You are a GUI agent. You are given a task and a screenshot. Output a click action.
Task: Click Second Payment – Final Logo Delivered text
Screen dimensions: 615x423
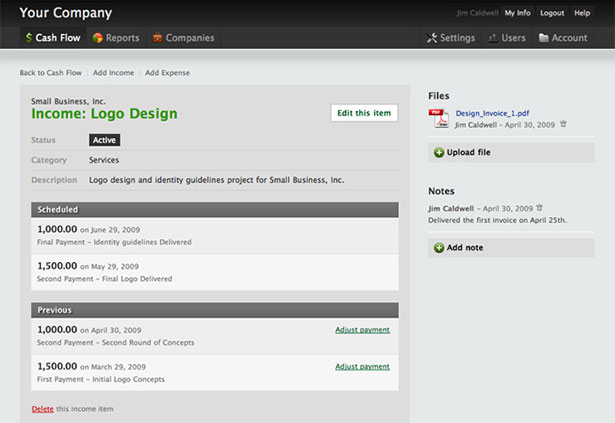click(x=104, y=279)
